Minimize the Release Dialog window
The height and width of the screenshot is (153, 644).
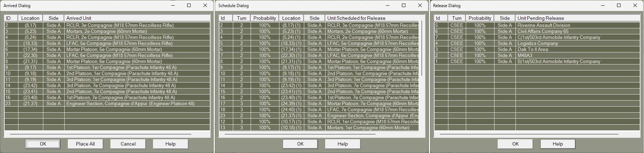[x=602, y=5]
